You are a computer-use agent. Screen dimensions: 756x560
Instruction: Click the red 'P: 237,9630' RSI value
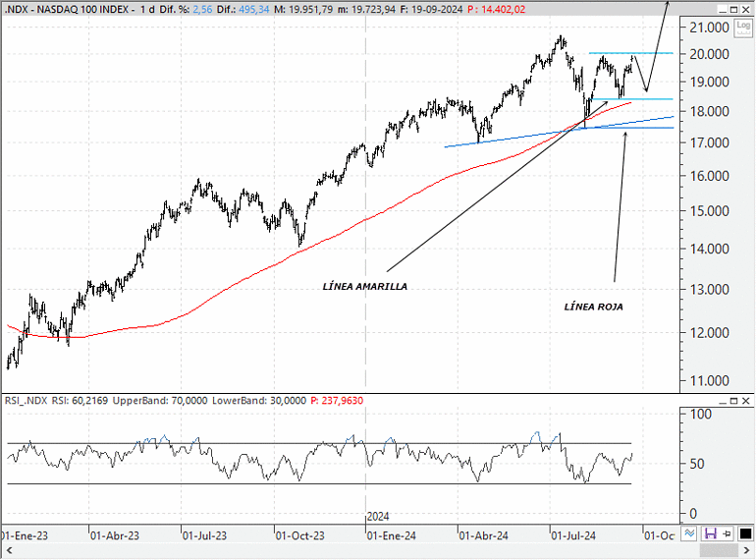click(x=337, y=401)
